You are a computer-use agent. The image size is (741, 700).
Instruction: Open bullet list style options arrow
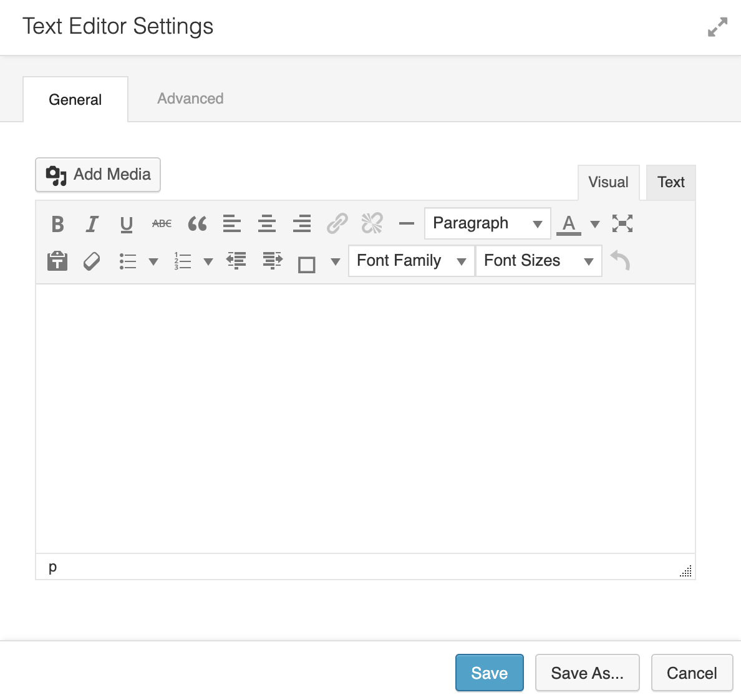pyautogui.click(x=153, y=261)
